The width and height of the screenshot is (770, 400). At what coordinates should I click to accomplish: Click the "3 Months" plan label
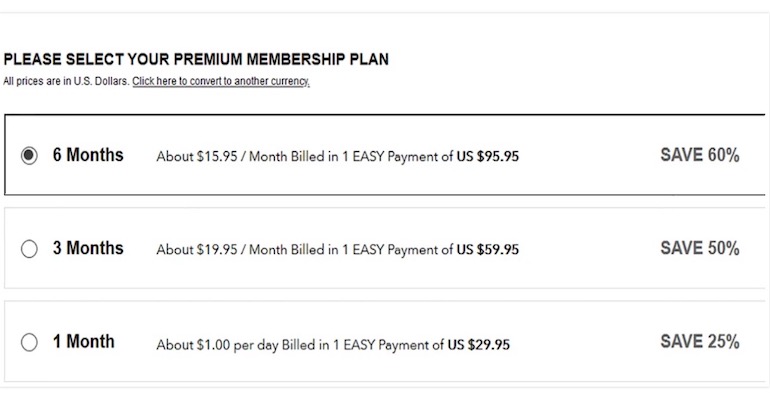88,248
